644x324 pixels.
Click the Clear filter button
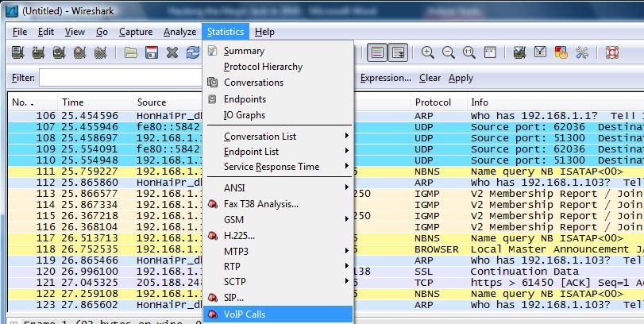[x=430, y=78]
